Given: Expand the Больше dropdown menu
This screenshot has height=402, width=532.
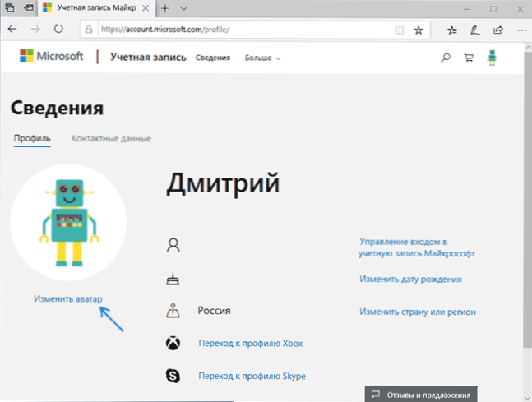Looking at the screenshot, I should tap(262, 58).
